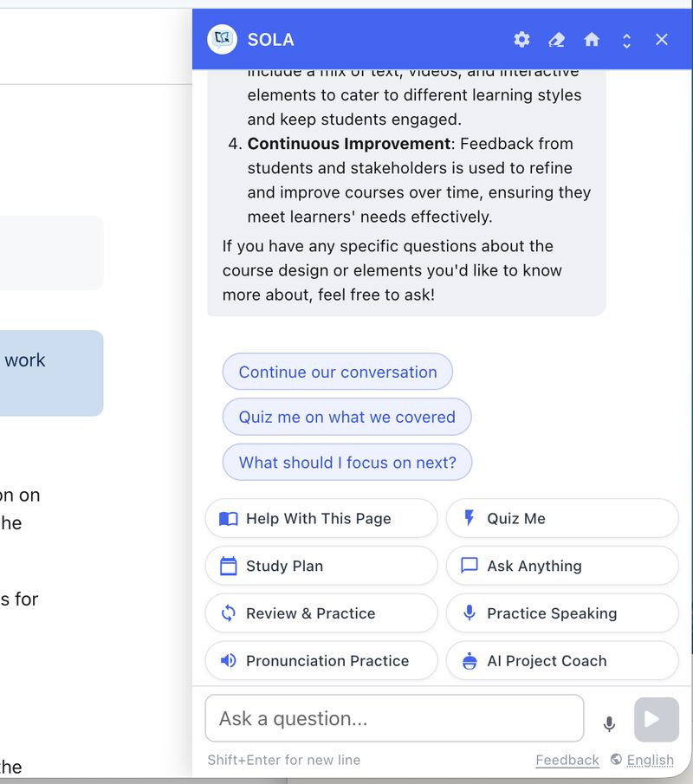Image resolution: width=693 pixels, height=784 pixels.
Task: Start Practice Speaking
Action: [x=561, y=613]
